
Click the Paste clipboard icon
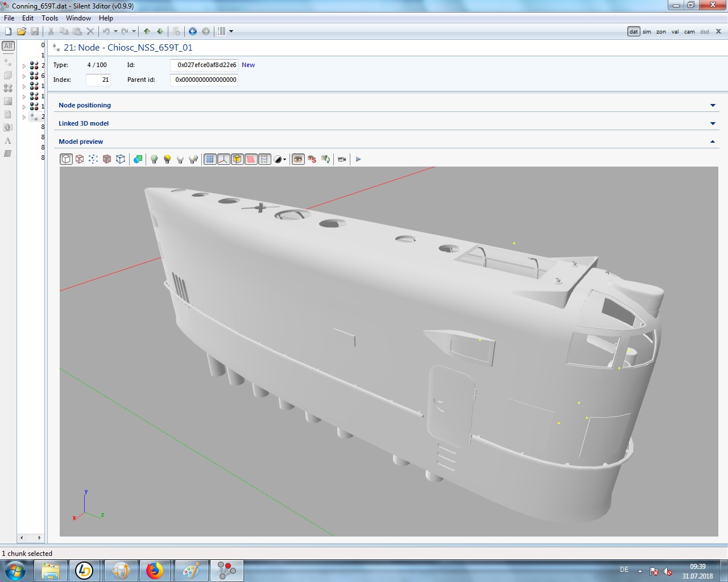click(77, 31)
